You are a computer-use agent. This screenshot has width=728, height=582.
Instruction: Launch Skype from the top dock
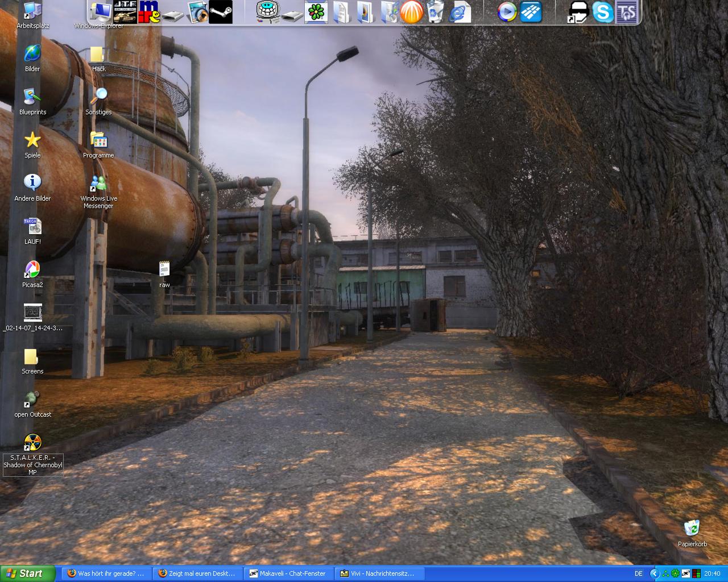pos(603,12)
